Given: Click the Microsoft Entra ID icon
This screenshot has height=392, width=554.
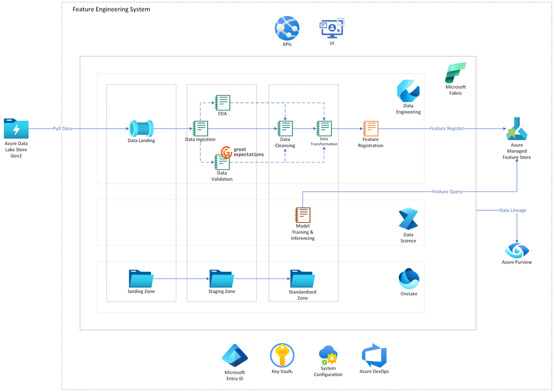Looking at the screenshot, I should click(x=235, y=355).
